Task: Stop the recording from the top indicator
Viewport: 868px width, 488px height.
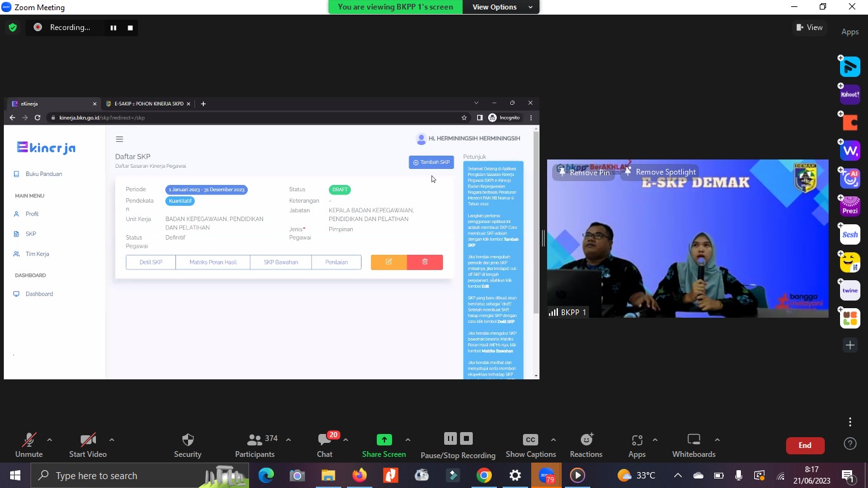Action: tap(130, 27)
